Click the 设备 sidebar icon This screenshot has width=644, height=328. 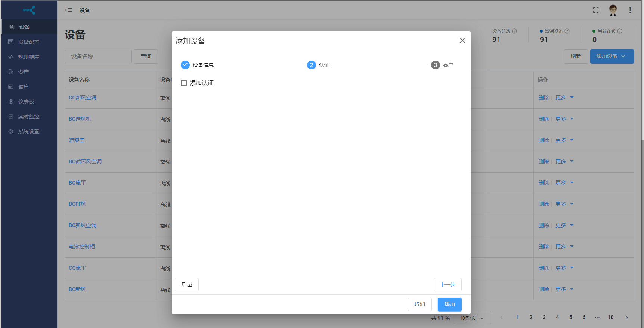point(12,27)
